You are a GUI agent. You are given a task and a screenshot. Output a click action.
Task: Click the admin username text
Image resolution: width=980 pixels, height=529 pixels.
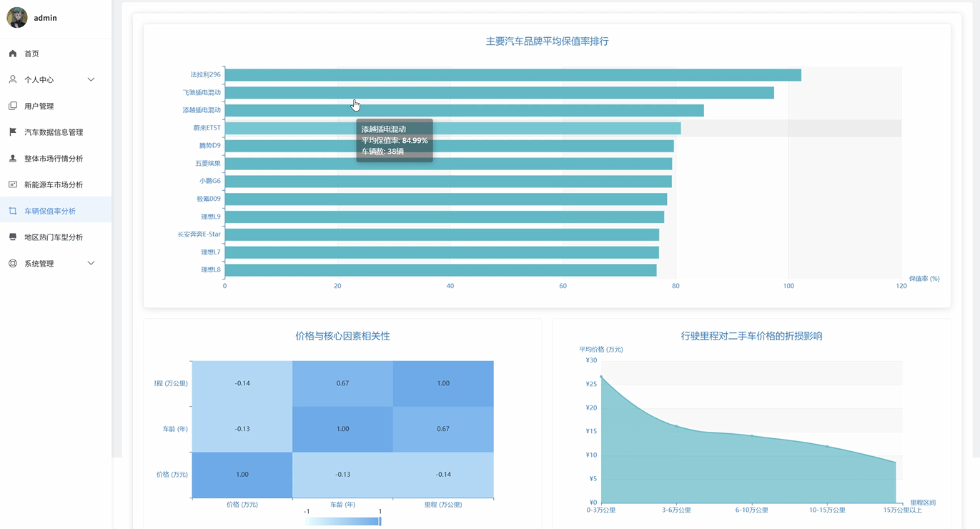pyautogui.click(x=45, y=18)
